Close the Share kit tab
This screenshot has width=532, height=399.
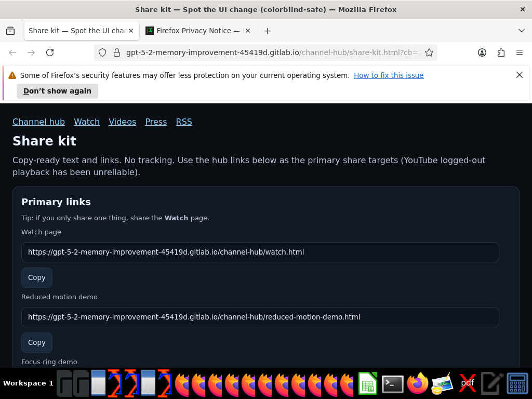pyautogui.click(x=131, y=31)
